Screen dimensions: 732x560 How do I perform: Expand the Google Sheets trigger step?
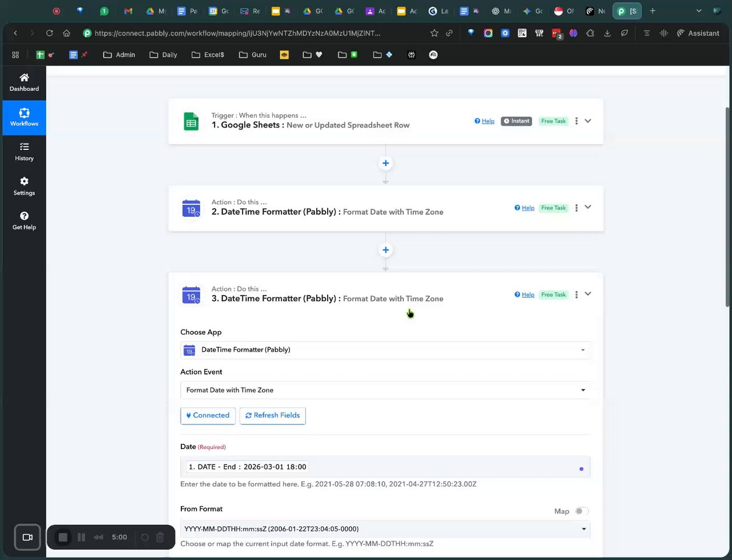point(588,121)
